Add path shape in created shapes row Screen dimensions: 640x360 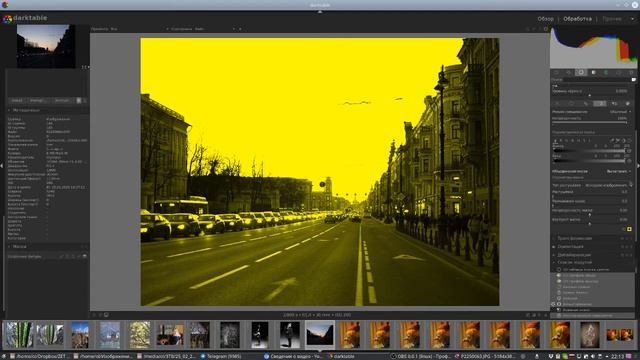coord(79,256)
